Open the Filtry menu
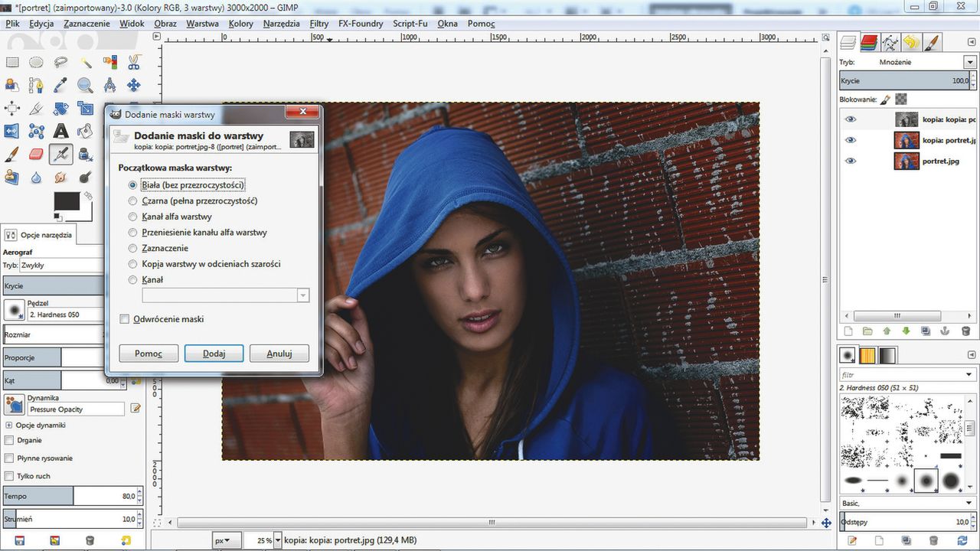The height and width of the screenshot is (551, 980). 319,24
